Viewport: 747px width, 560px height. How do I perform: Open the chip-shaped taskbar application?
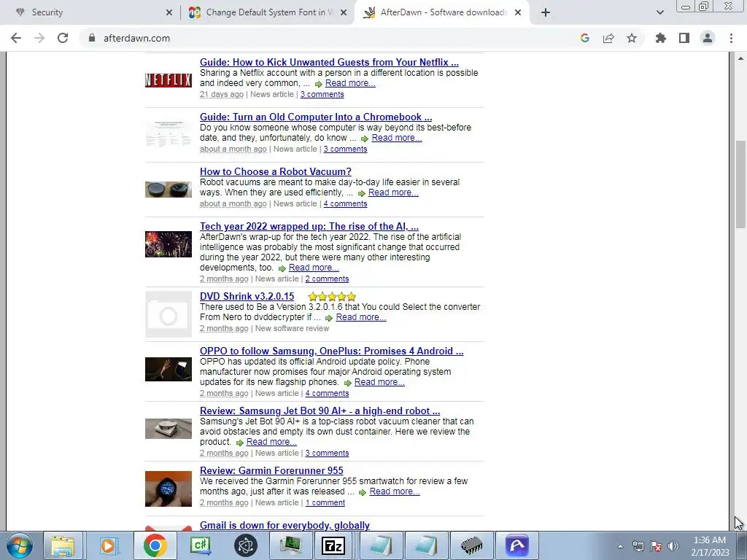[472, 545]
